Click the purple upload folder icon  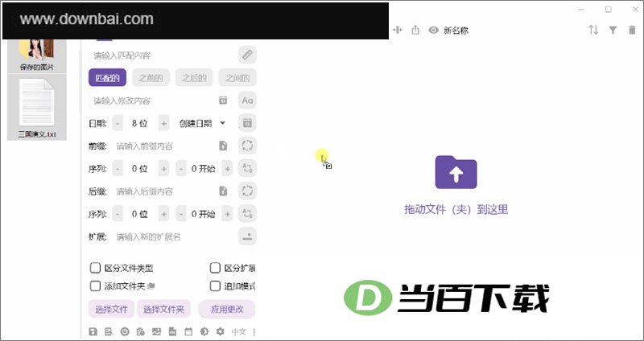coord(456,172)
